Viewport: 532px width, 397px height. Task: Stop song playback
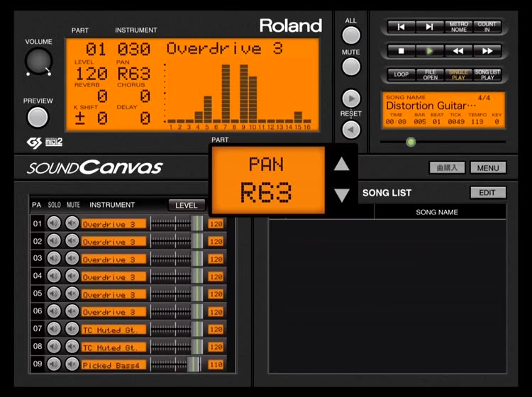coord(401,51)
